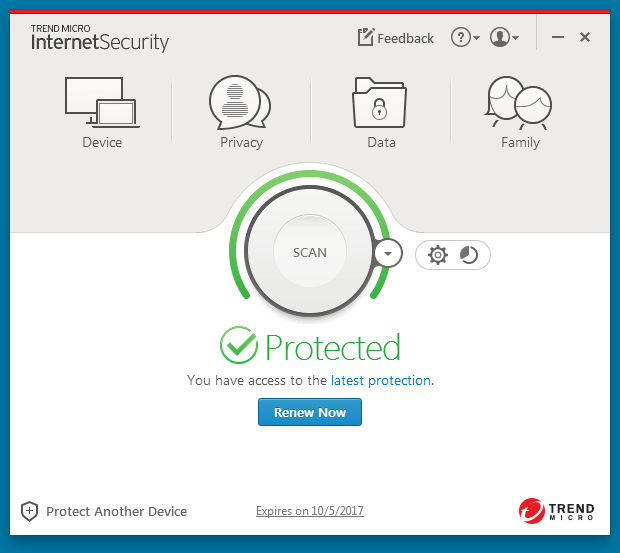Click the Feedback pencil icon
This screenshot has height=553, width=620.
click(366, 38)
